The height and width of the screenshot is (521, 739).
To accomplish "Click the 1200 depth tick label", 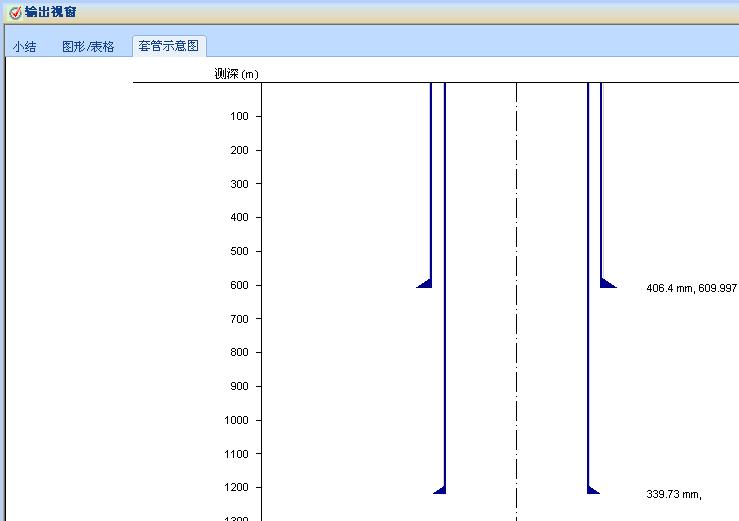I will (237, 488).
